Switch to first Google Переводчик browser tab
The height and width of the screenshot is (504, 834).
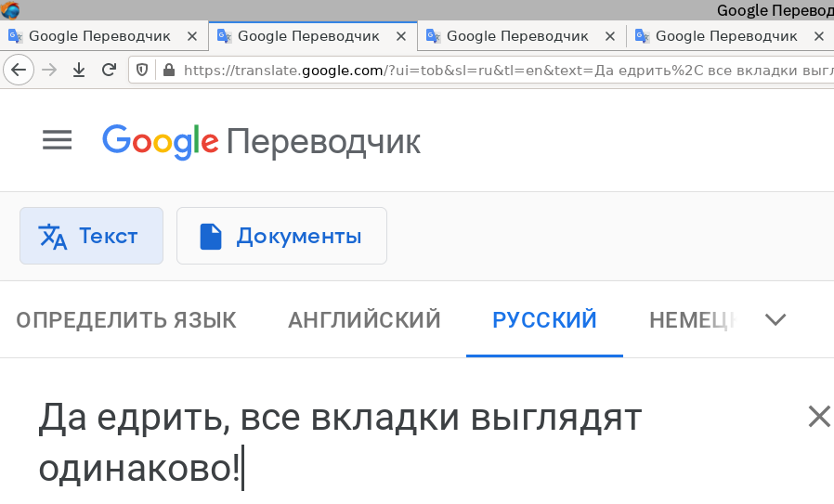click(99, 36)
